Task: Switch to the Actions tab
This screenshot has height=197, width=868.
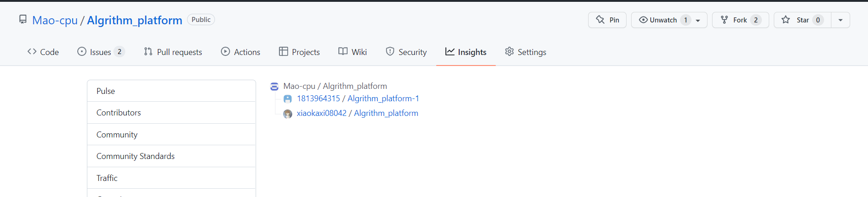Action: [241, 52]
